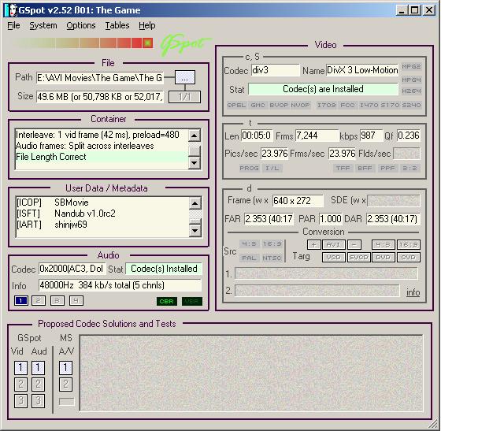
Task: Toggle the SVCD target format
Action: click(x=359, y=258)
